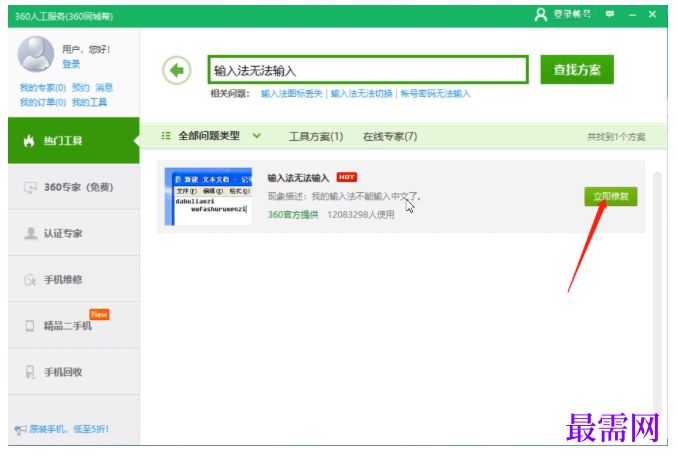Open 精品二手机 sidebar item

tap(74, 325)
